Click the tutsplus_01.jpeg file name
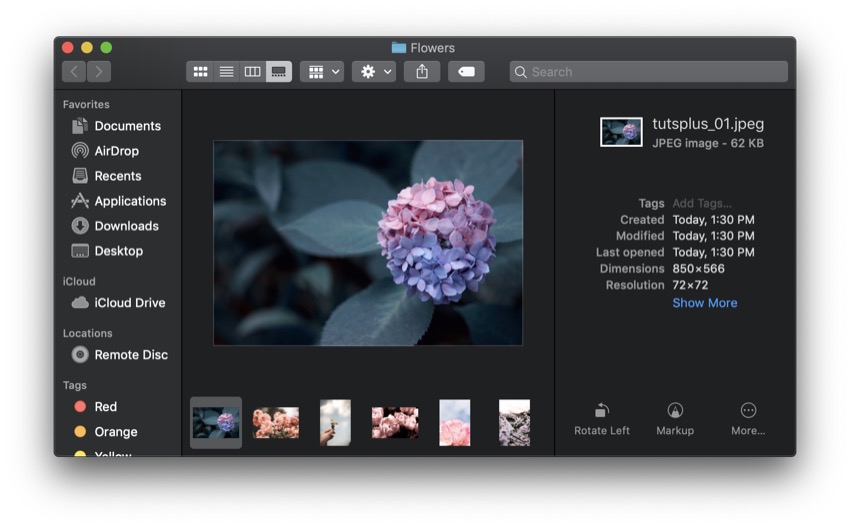Viewport: 850px width, 528px height. coord(708,124)
